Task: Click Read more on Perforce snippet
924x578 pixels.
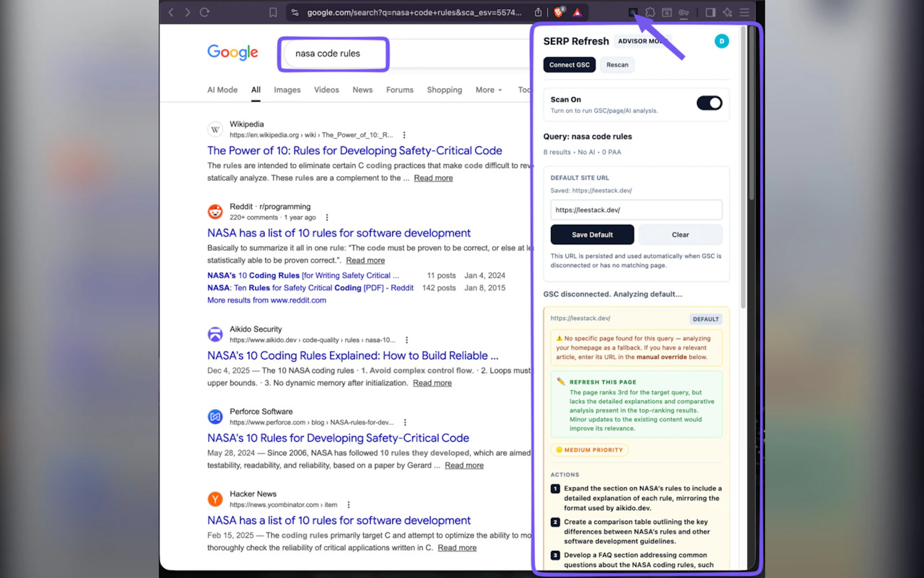Action: click(x=464, y=465)
